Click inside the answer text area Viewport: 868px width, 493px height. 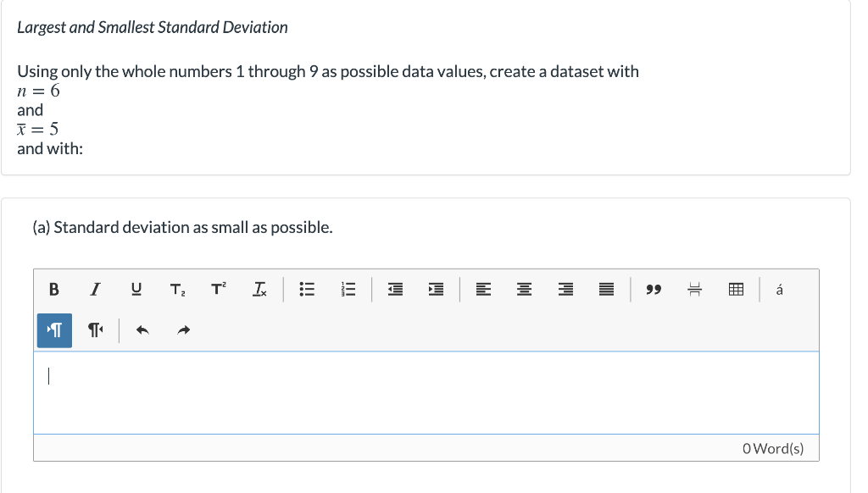pos(424,390)
